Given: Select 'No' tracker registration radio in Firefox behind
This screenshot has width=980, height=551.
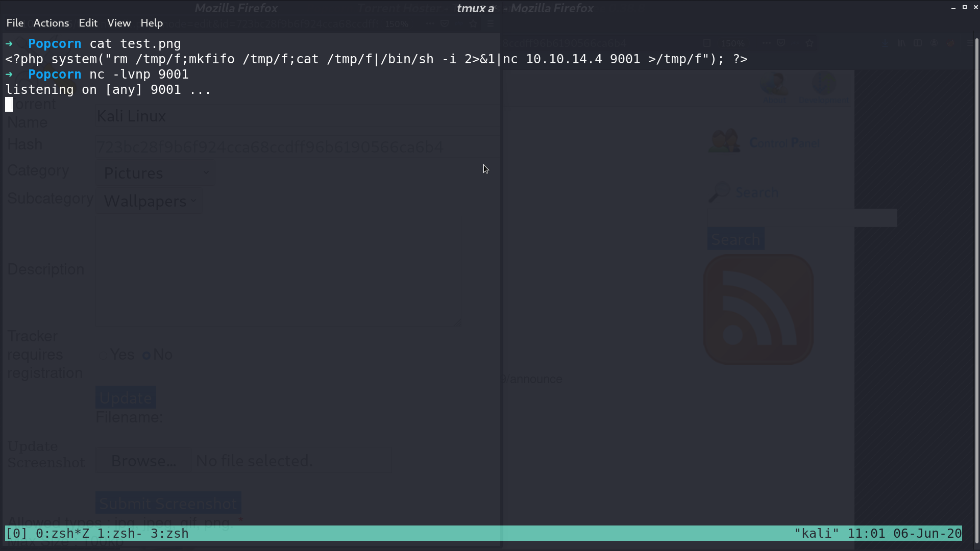Looking at the screenshot, I should click(x=146, y=355).
